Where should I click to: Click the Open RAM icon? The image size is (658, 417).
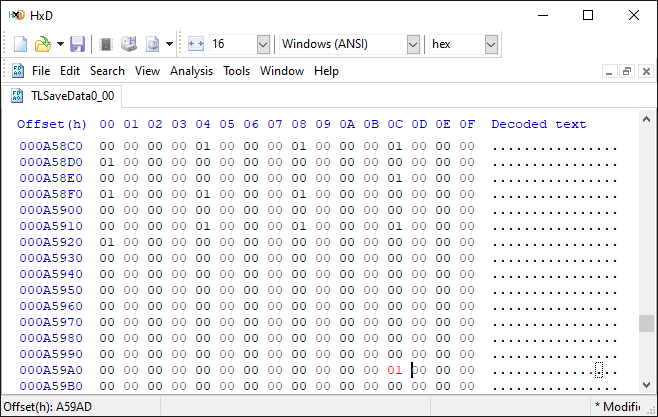[106, 44]
